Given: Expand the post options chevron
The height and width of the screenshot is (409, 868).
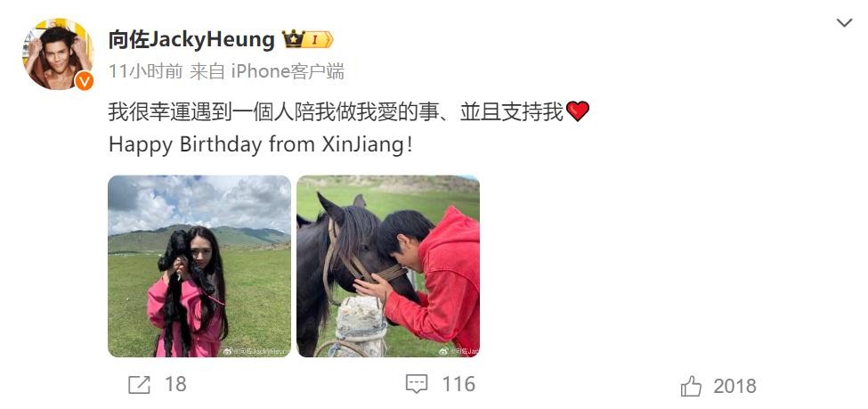Looking at the screenshot, I should tap(844, 23).
